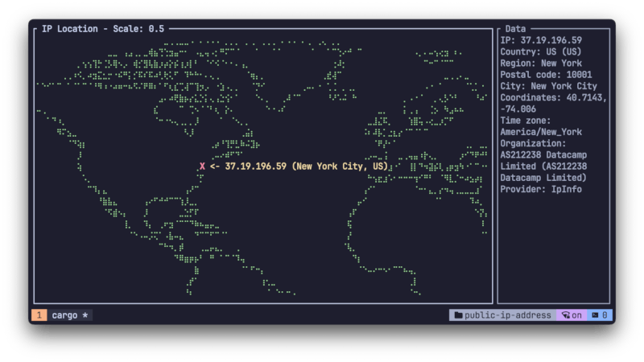Click the folder icon in the status bar
The height and width of the screenshot is (362, 644).
coord(458,315)
